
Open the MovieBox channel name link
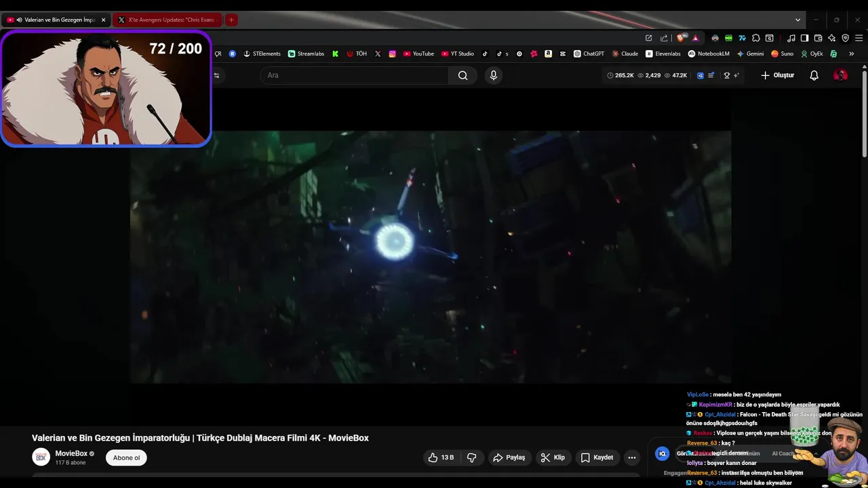click(71, 453)
